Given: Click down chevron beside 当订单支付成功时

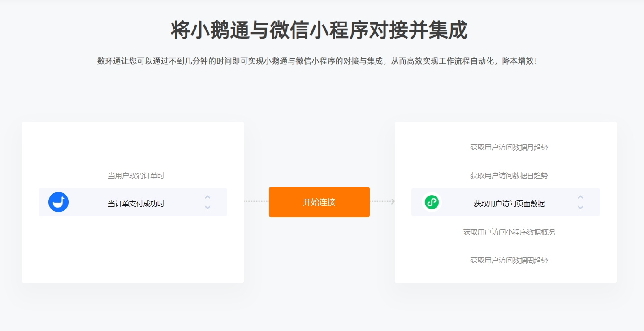Looking at the screenshot, I should point(207,207).
